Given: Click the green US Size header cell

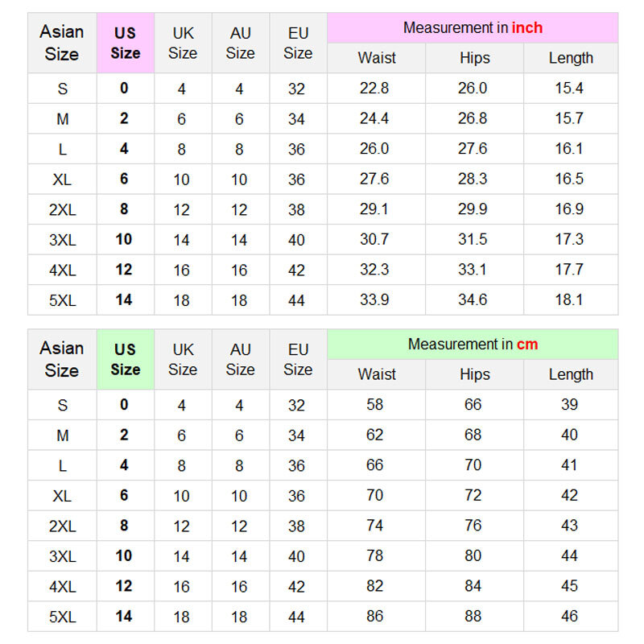Looking at the screenshot, I should 126,359.
